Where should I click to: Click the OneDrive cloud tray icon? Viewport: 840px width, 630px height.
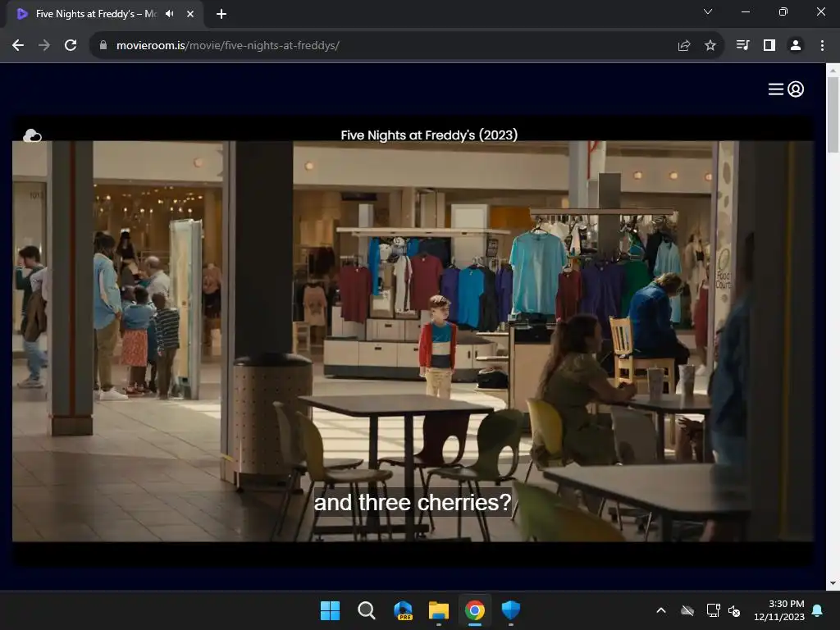687,610
